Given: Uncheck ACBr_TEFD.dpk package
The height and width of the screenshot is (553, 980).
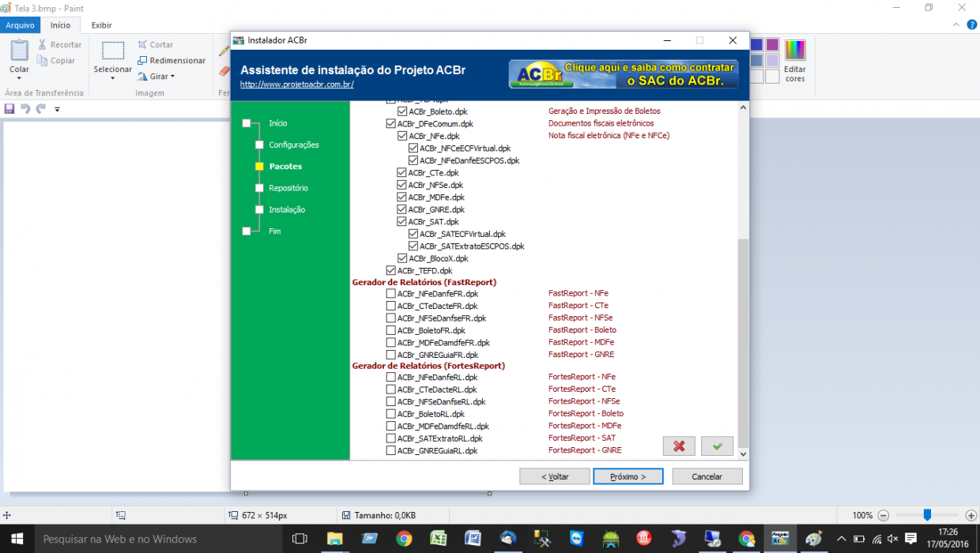Looking at the screenshot, I should click(x=390, y=271).
